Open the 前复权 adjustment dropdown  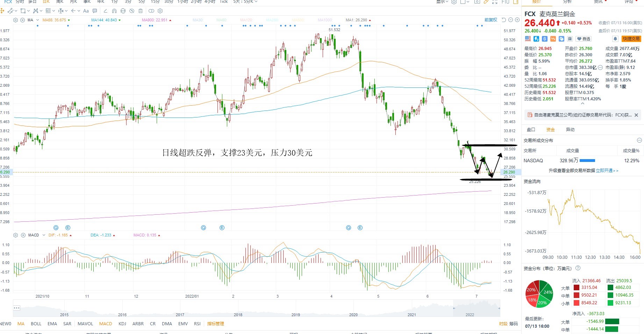[x=491, y=20]
